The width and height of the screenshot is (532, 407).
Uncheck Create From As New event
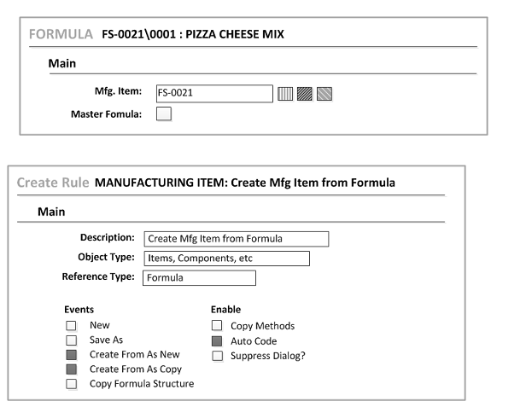[72, 354]
